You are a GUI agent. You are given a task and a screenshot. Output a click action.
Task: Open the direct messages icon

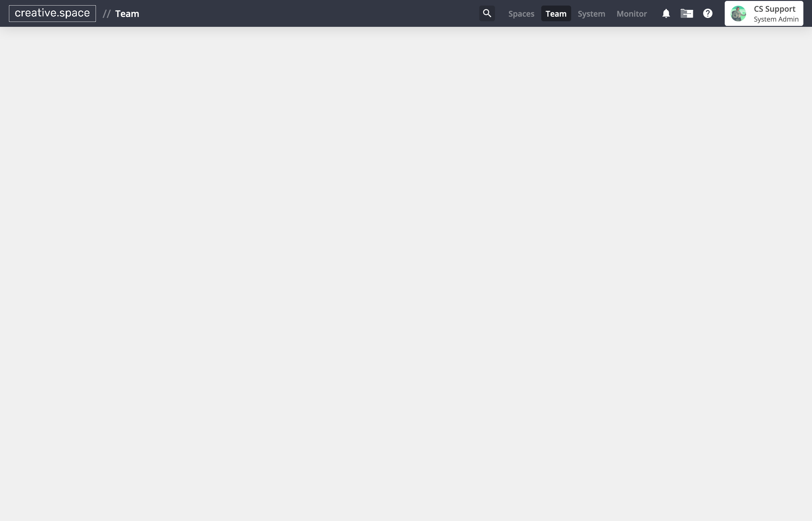pos(686,13)
